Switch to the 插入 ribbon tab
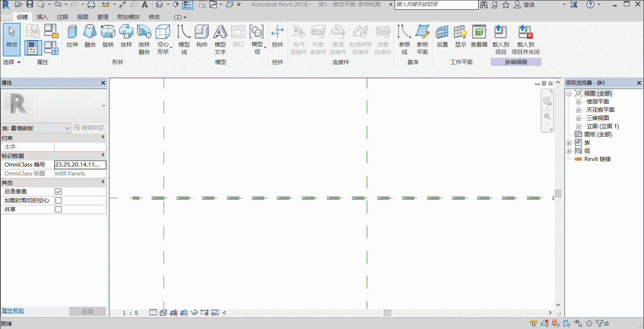The image size is (644, 329). [x=42, y=17]
